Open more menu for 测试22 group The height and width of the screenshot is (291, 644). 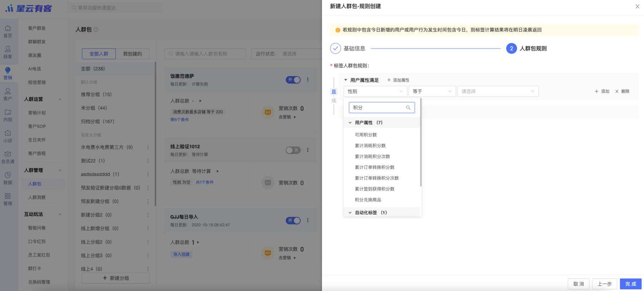tap(148, 161)
